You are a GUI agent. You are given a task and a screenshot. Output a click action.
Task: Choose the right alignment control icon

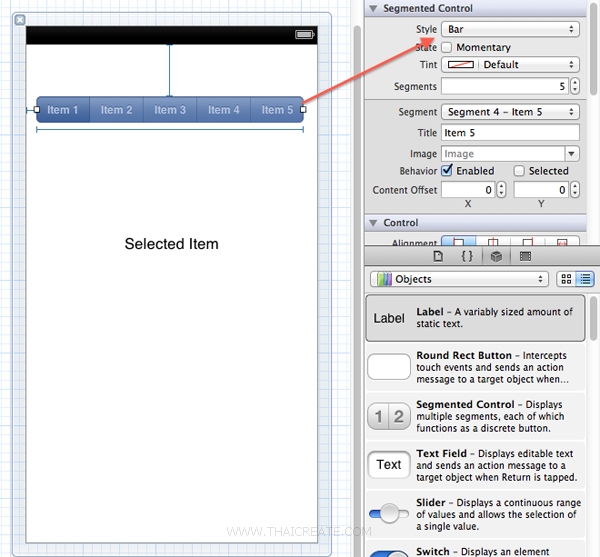click(528, 241)
